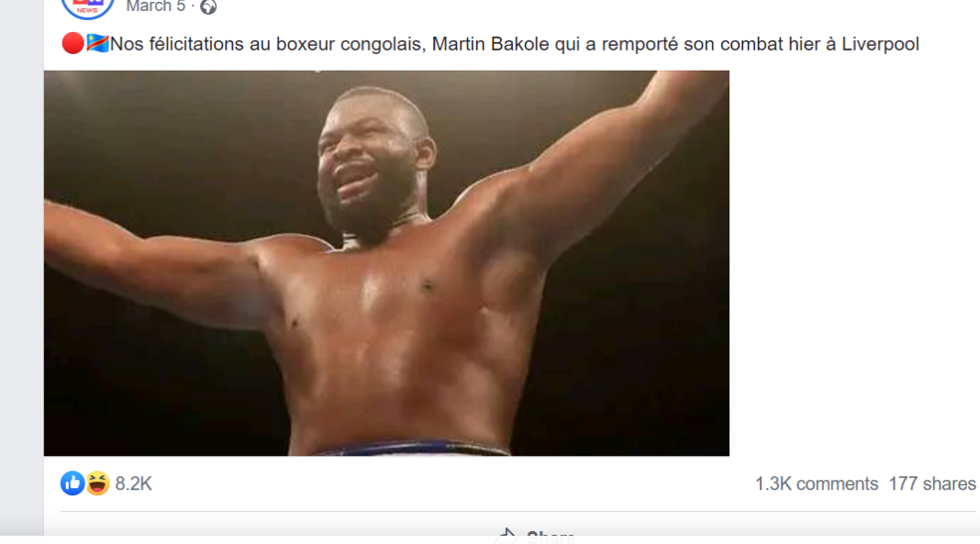View who reacted via the 8.2K count
Image resolution: width=980 pixels, height=544 pixels.
click(x=134, y=484)
